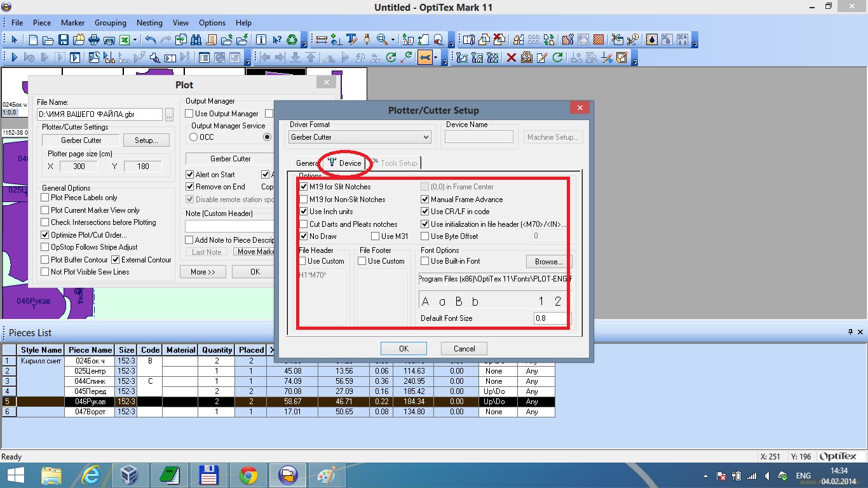Click the printer Plot icon in toolbar
Screen dimensions: 868x488
94,40
